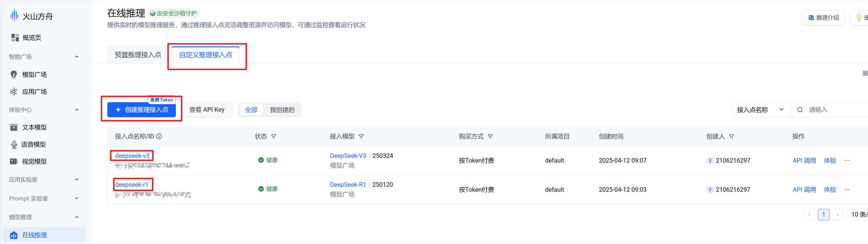The height and width of the screenshot is (244, 868).
Task: Select the 我创建的 filter option
Action: pos(282,110)
